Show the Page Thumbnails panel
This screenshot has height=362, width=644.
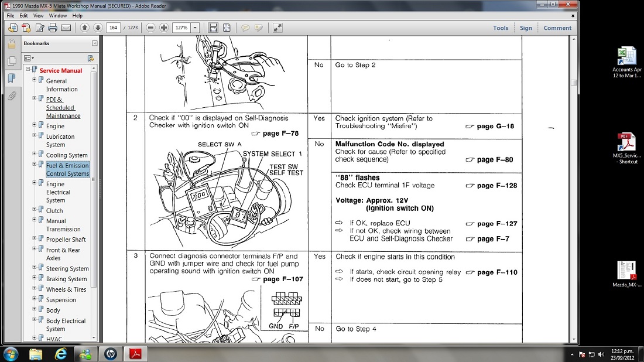tap(12, 61)
